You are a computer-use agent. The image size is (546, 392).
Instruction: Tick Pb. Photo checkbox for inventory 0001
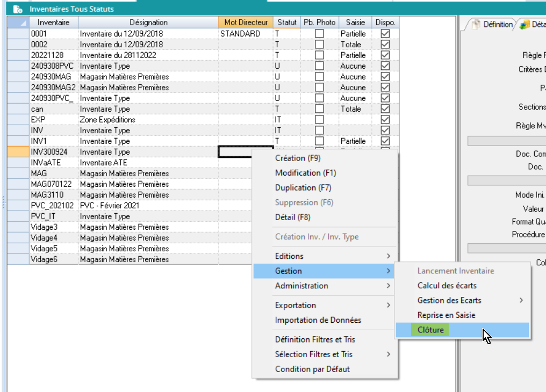319,34
